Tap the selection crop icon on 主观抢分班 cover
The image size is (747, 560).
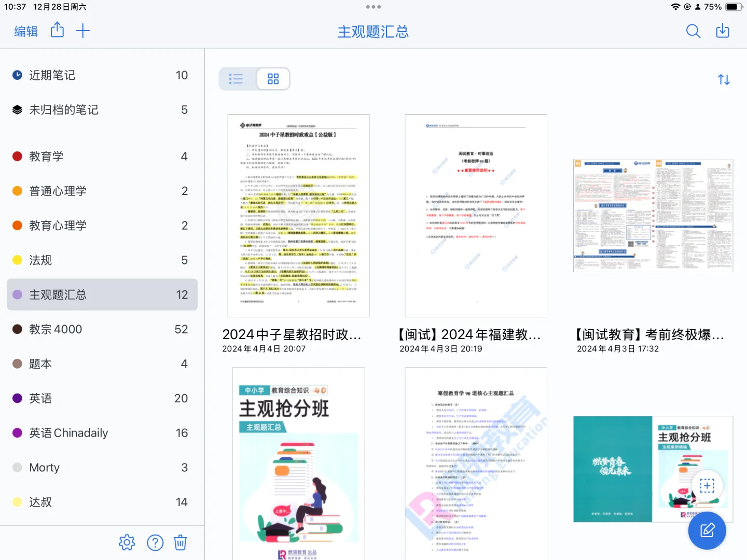[707, 485]
